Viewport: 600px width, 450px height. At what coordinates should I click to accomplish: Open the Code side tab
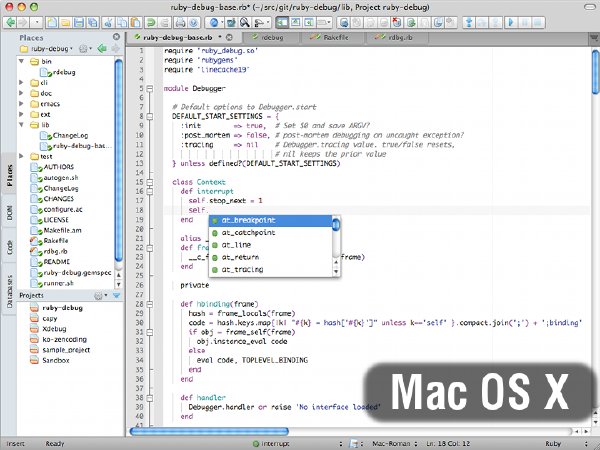[x=9, y=247]
